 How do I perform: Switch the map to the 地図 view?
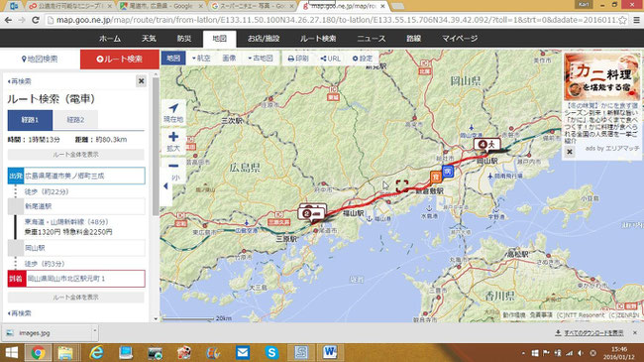click(173, 59)
